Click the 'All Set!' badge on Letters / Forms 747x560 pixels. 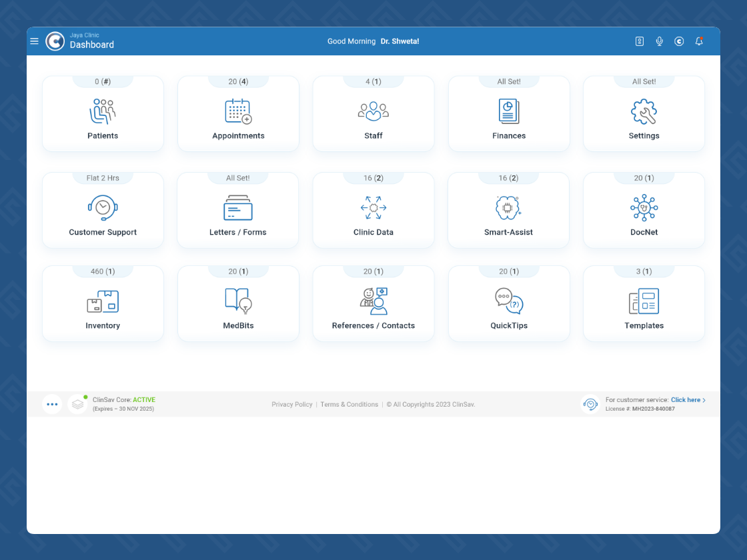(x=237, y=178)
